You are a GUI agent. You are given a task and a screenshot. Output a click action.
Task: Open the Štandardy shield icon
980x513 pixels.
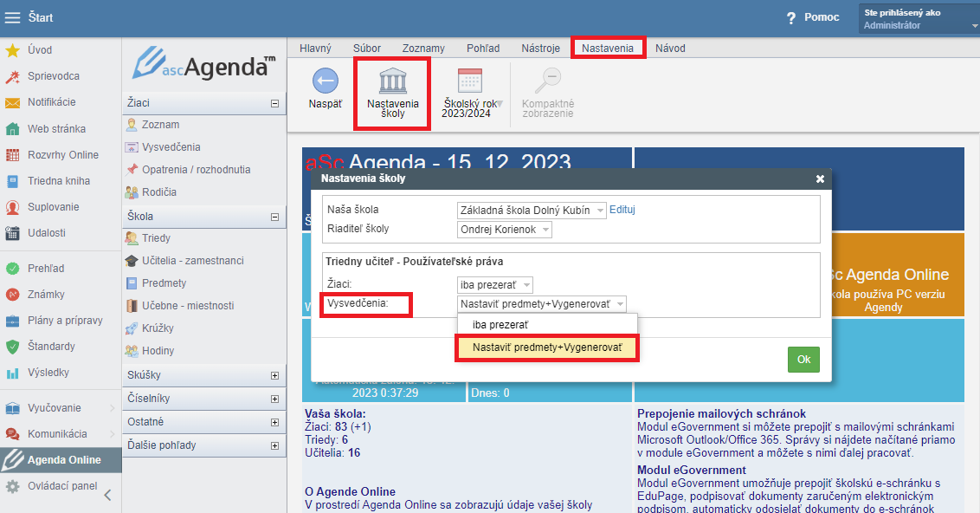coord(12,347)
